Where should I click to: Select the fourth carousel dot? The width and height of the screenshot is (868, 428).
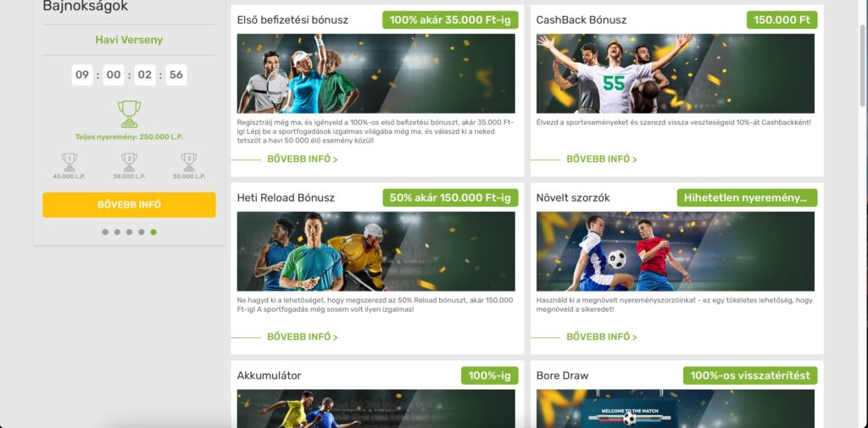[x=142, y=232]
